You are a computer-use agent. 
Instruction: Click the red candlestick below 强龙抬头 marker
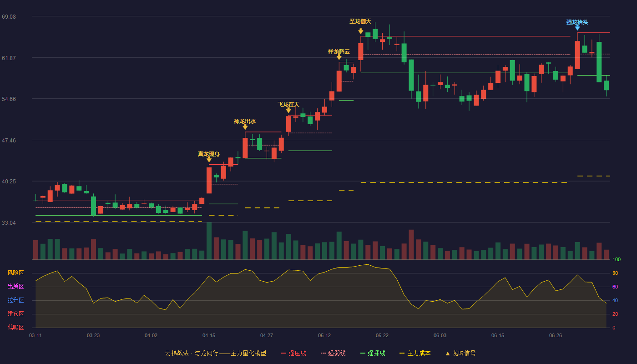click(577, 55)
